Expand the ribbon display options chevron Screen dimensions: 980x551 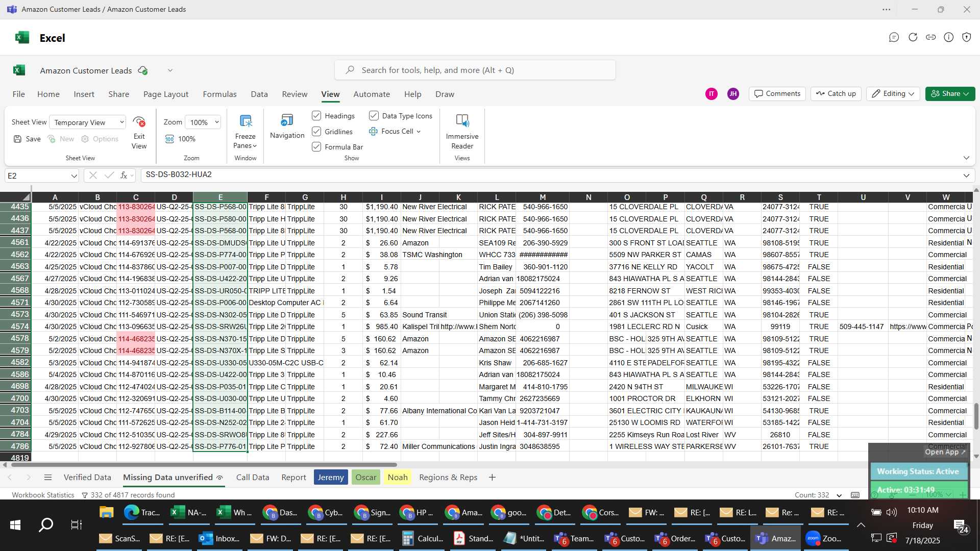966,158
